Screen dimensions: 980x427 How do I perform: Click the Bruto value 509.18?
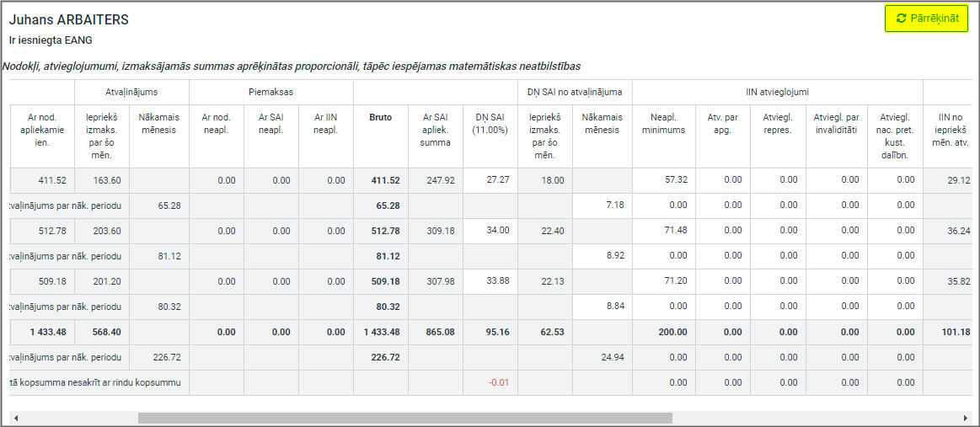[x=385, y=281]
